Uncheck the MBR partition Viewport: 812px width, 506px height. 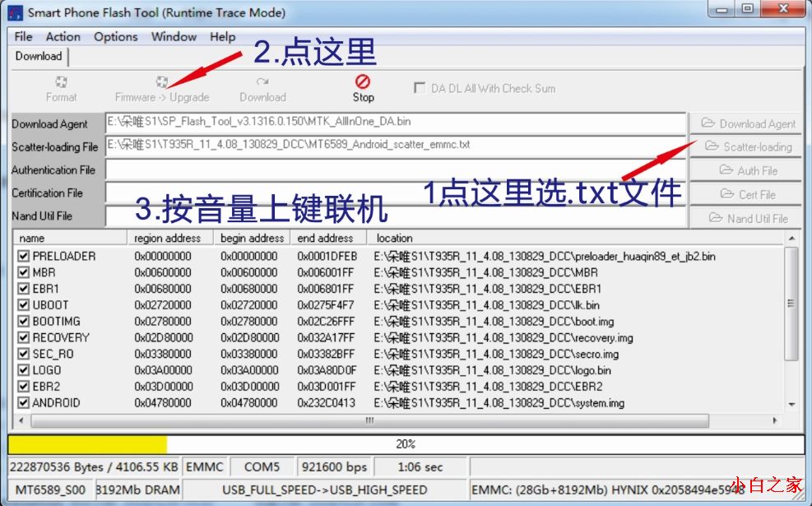click(x=23, y=272)
